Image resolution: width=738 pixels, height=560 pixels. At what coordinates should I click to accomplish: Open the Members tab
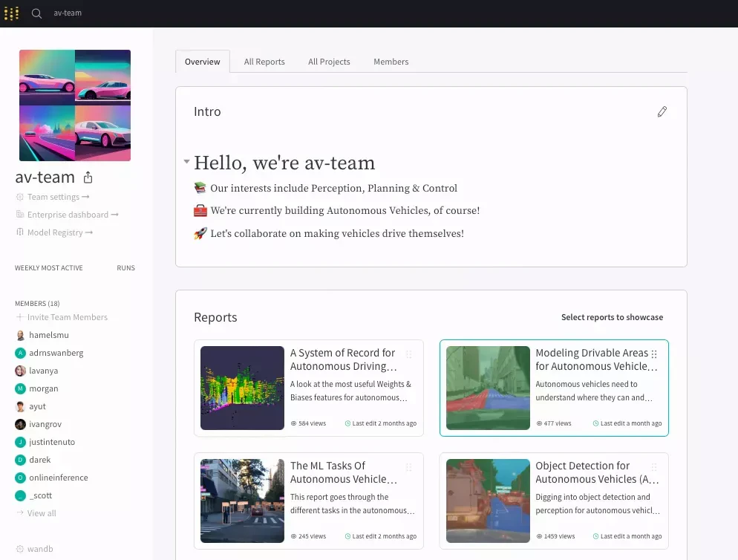tap(391, 62)
